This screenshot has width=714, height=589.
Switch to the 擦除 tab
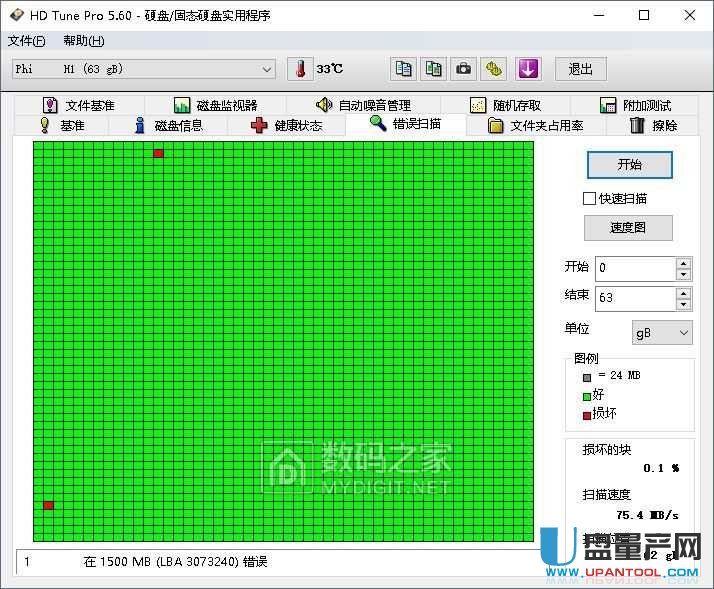coord(653,125)
